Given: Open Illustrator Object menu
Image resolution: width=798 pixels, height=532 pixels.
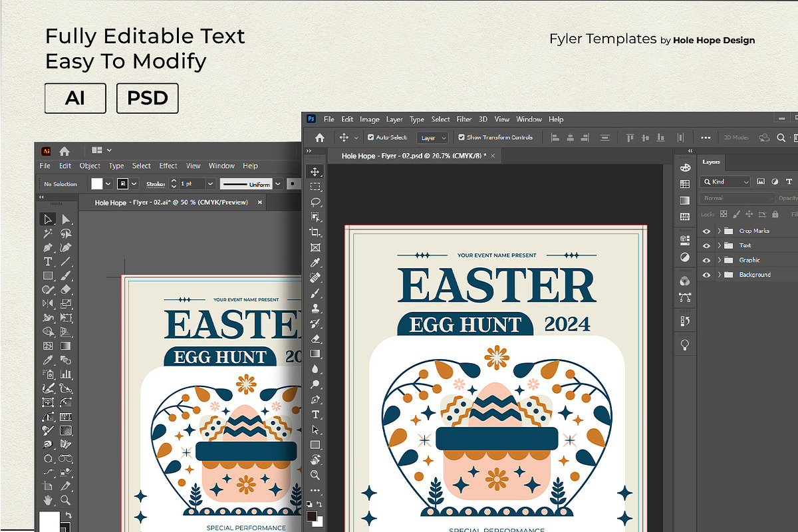Looking at the screenshot, I should (90, 166).
